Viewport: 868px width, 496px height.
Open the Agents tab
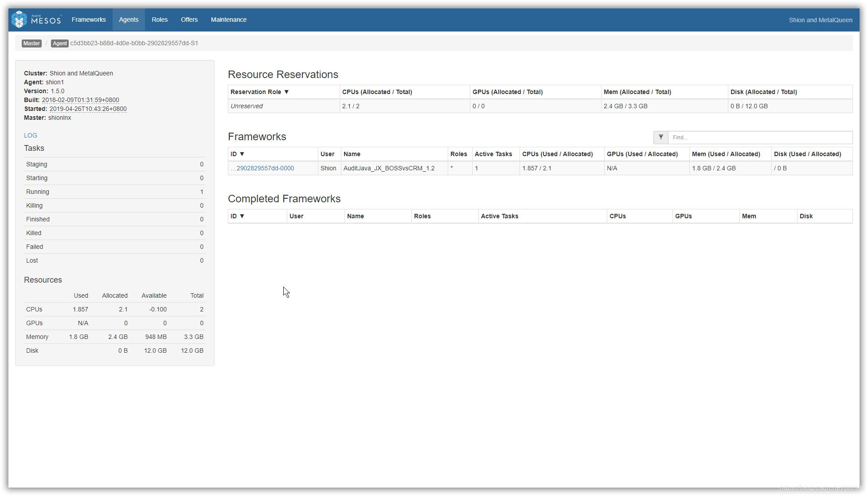tap(129, 20)
